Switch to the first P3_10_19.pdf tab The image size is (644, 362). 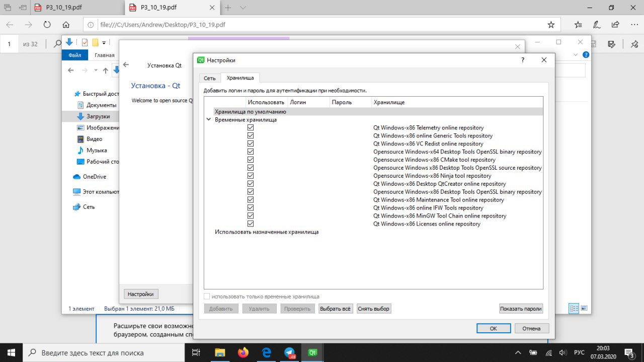coord(65,8)
